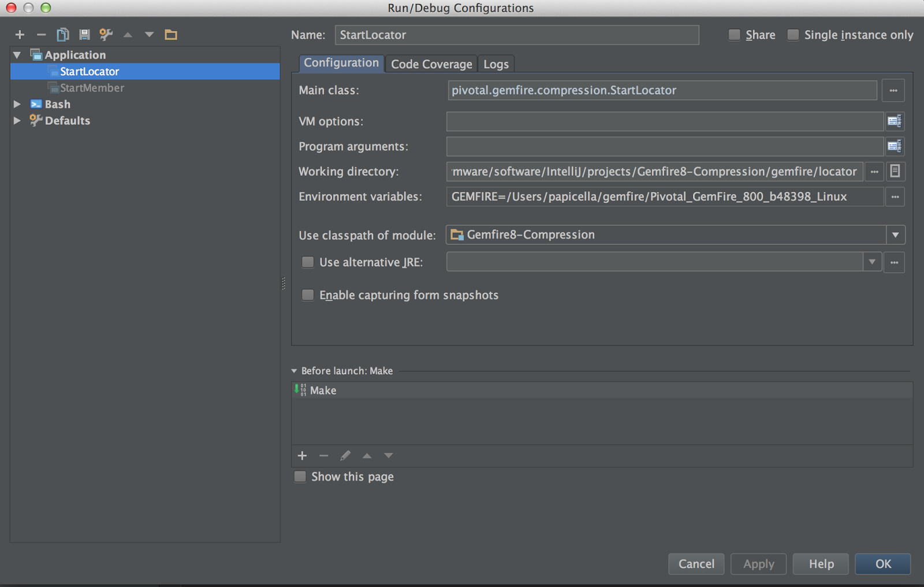Remove the selected configuration
Screen dimensions: 924x587
click(x=40, y=35)
